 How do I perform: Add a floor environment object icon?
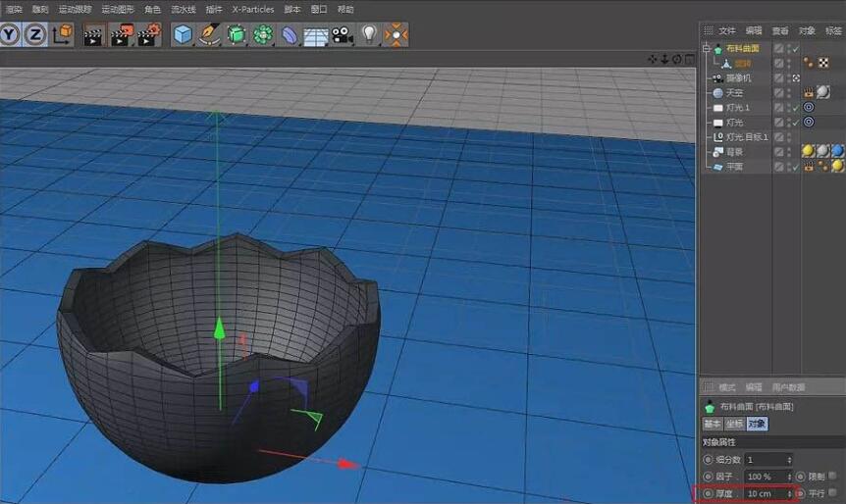click(316, 36)
